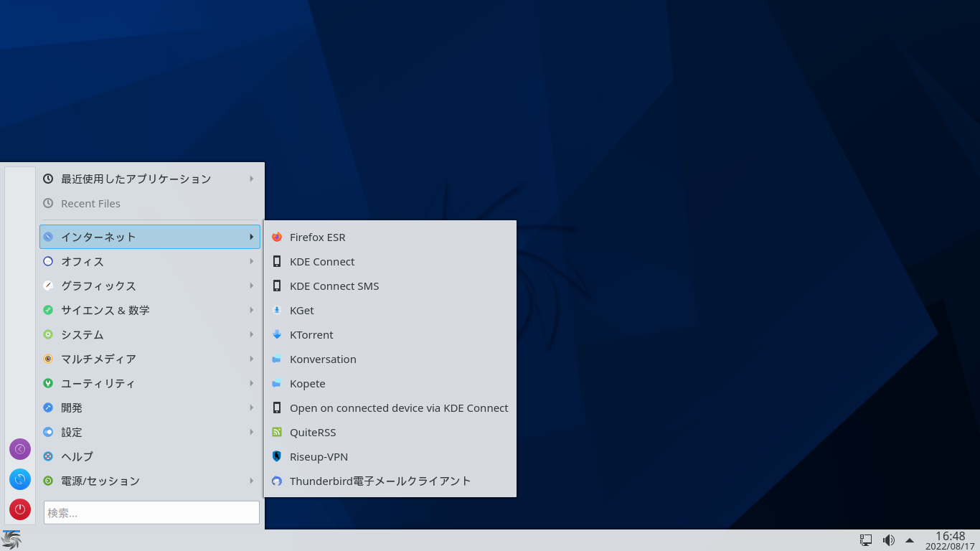Open the ヘルプ entry
Viewport: 980px width, 551px height.
150,457
